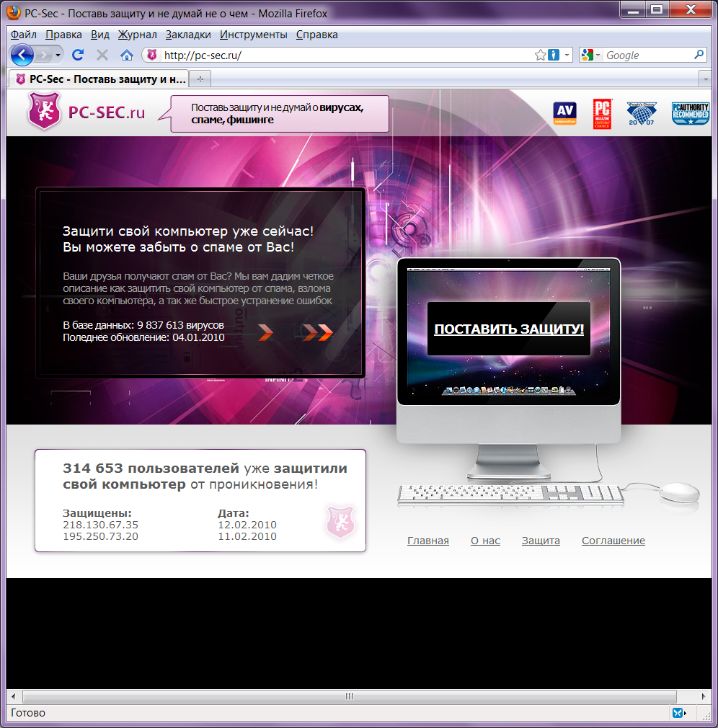Go back with the blue back arrow

22,56
